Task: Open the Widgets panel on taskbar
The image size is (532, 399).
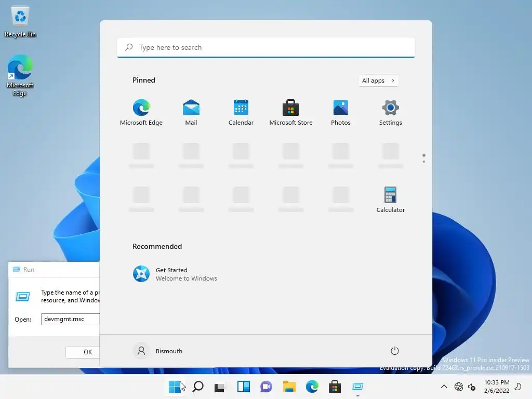Action: tap(243, 387)
